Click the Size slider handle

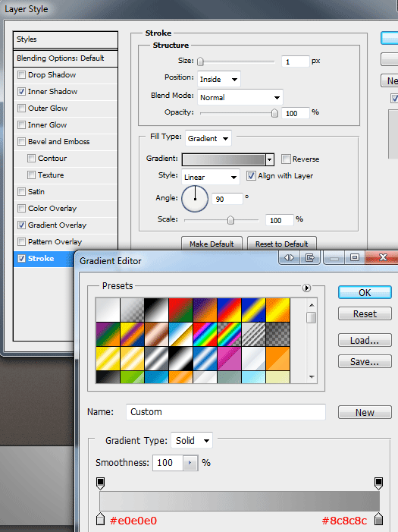pyautogui.click(x=200, y=61)
